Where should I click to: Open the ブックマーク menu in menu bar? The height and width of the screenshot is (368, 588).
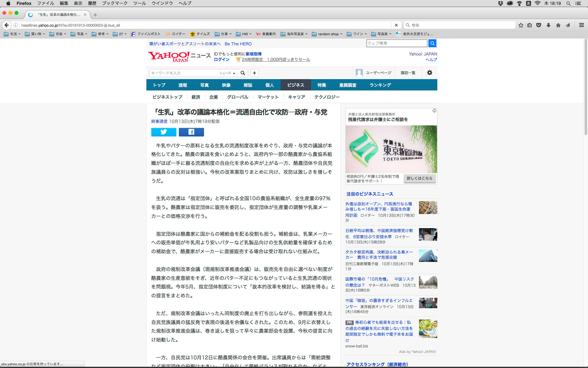[x=115, y=3]
